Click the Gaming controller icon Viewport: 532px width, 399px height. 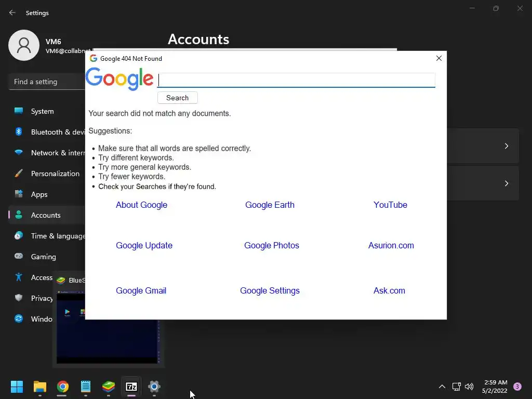pyautogui.click(x=19, y=256)
